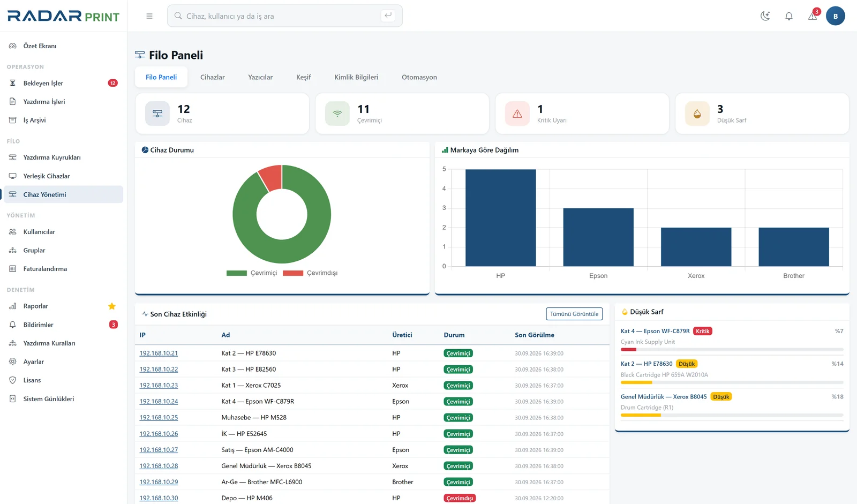Switch to the Cihazlar tab
The width and height of the screenshot is (857, 504).
(x=213, y=77)
